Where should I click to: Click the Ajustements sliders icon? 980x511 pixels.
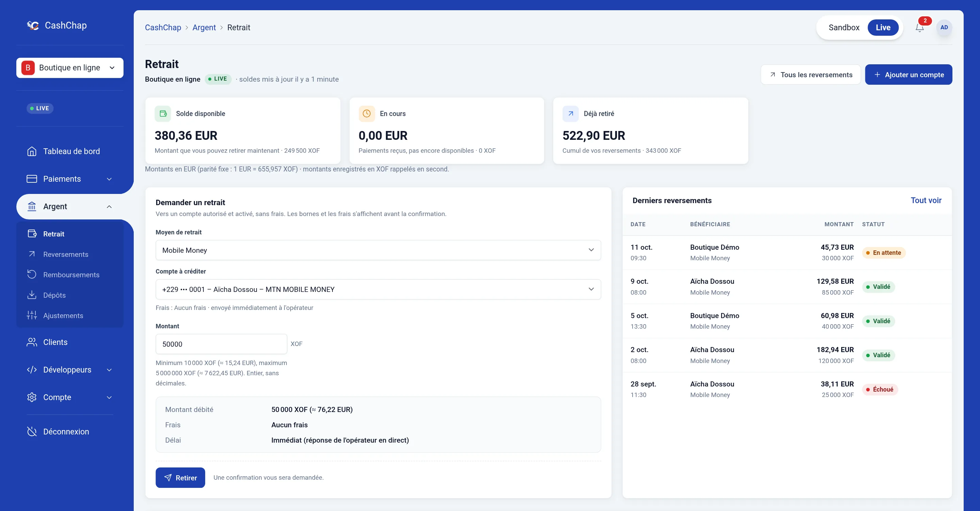[x=32, y=315]
